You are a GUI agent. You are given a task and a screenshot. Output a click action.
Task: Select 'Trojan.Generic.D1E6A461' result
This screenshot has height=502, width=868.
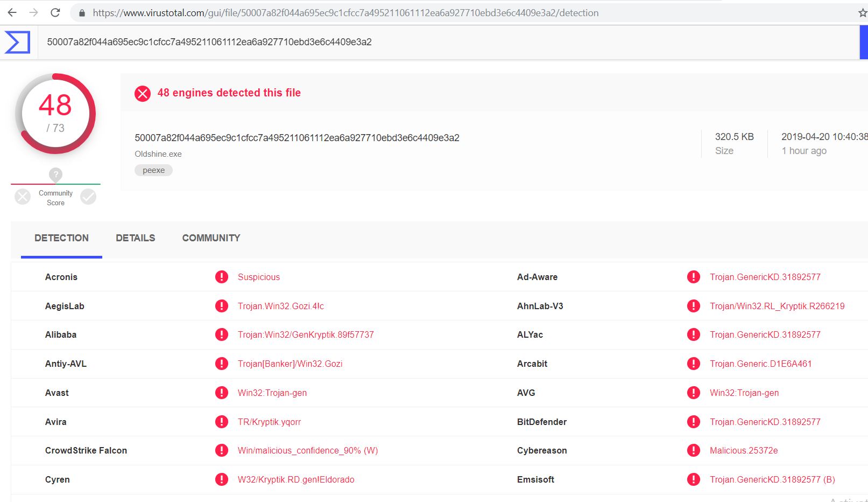coord(760,364)
